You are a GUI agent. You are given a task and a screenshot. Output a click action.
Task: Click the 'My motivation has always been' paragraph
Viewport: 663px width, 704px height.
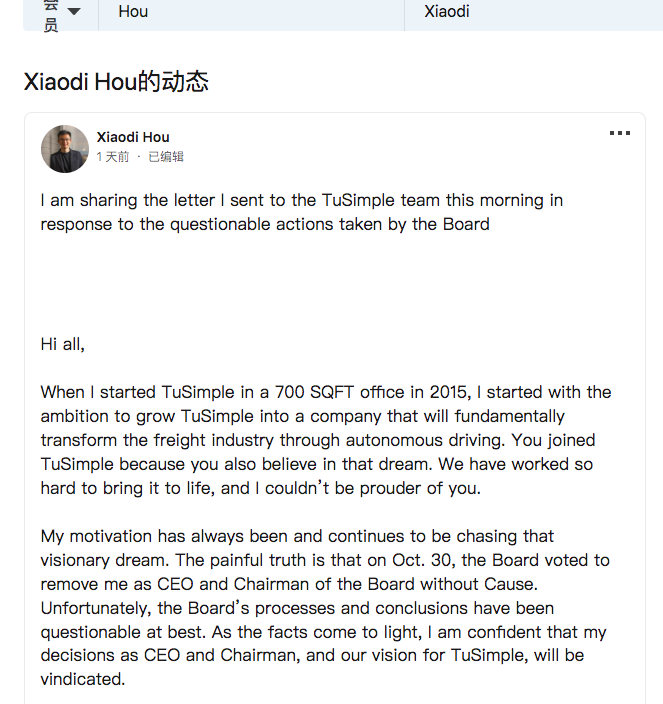325,607
